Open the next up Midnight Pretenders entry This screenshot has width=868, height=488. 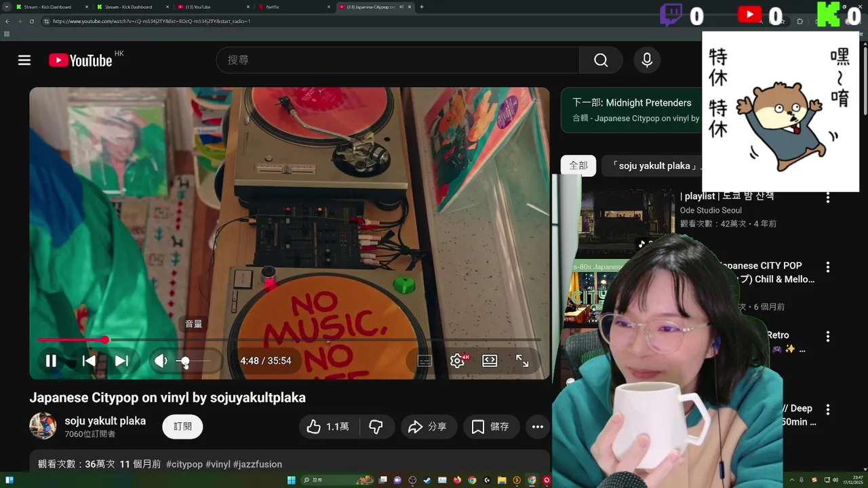pos(631,110)
